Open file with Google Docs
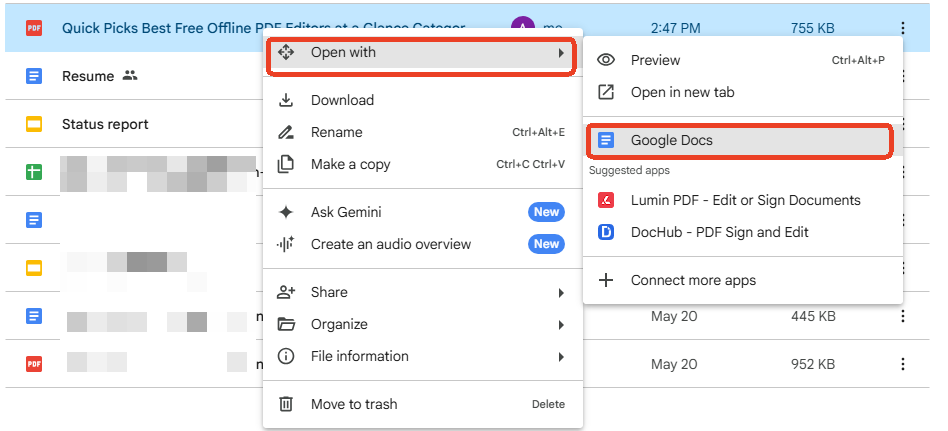 pos(742,140)
